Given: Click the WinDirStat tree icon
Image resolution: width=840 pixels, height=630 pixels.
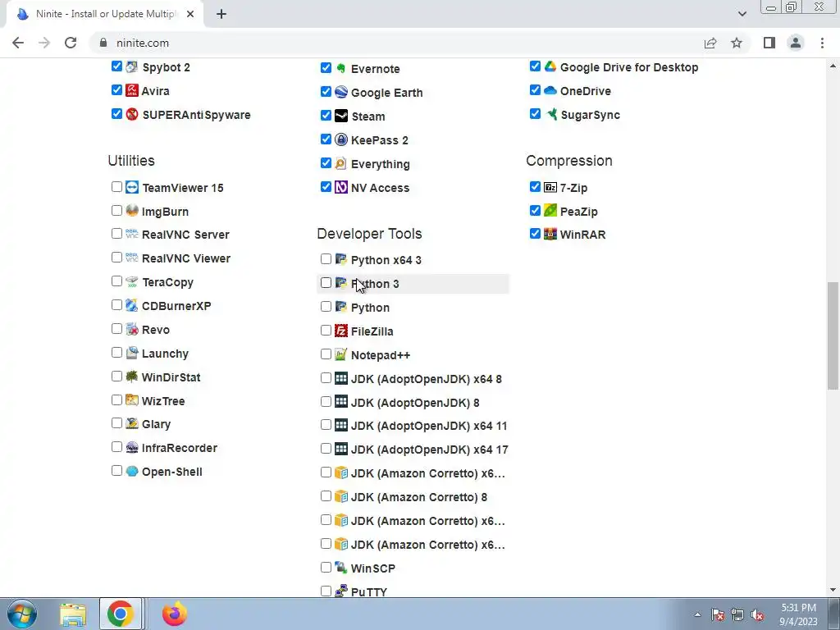Looking at the screenshot, I should [132, 377].
